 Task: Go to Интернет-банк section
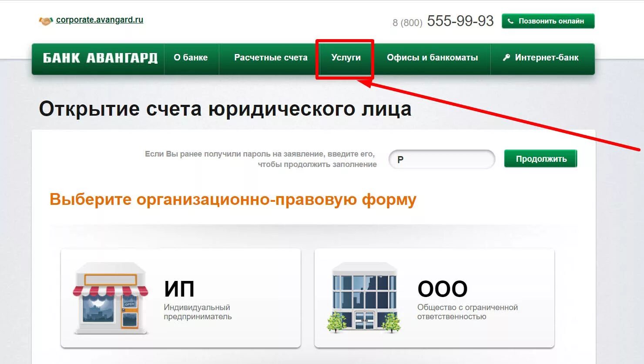546,57
